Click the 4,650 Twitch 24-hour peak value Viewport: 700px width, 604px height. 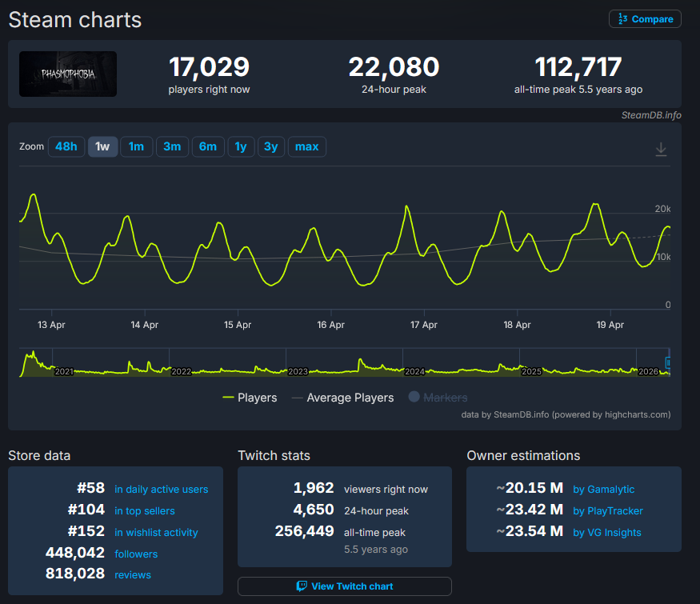pyautogui.click(x=314, y=510)
